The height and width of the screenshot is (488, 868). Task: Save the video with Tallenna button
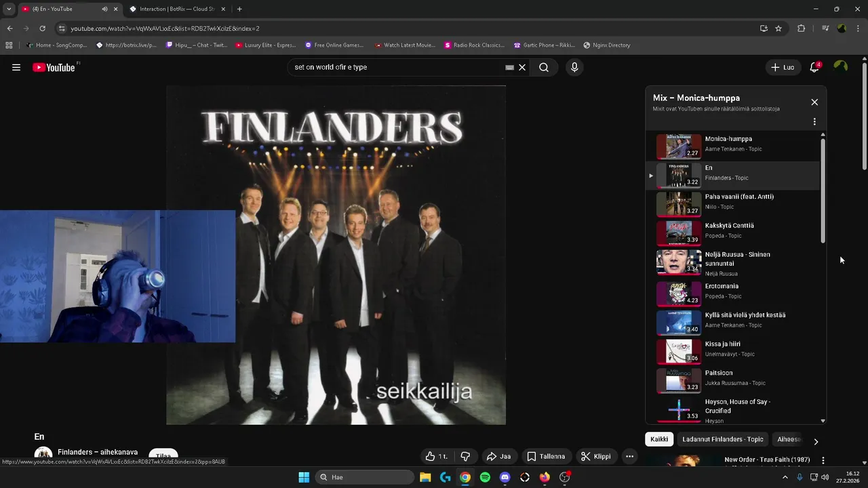(547, 456)
